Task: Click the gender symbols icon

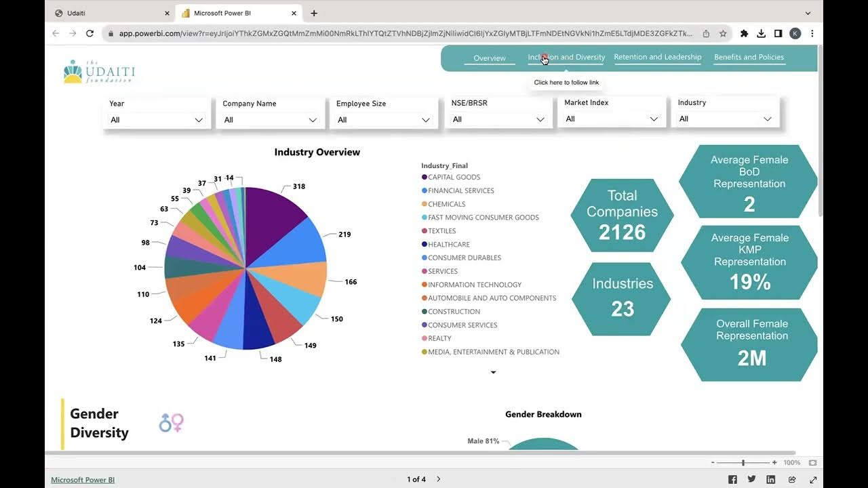Action: 172,423
